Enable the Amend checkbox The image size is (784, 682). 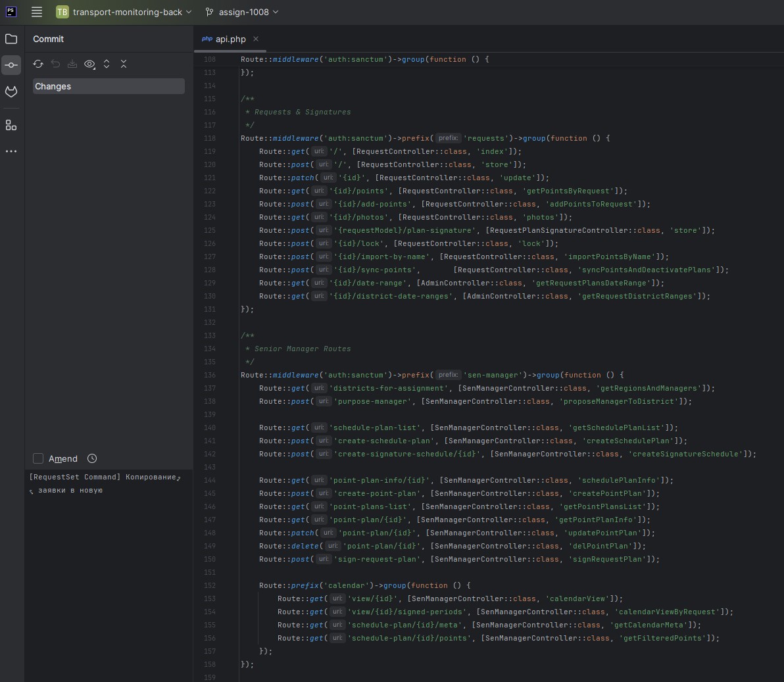(x=38, y=458)
